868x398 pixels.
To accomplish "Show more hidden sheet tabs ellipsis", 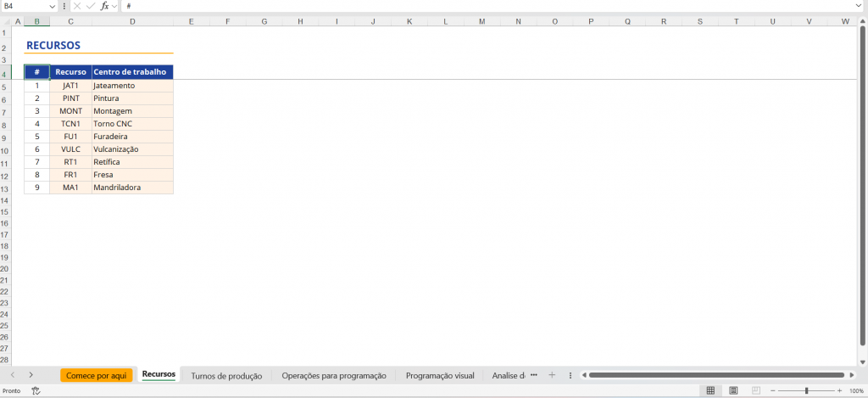I will (x=534, y=375).
